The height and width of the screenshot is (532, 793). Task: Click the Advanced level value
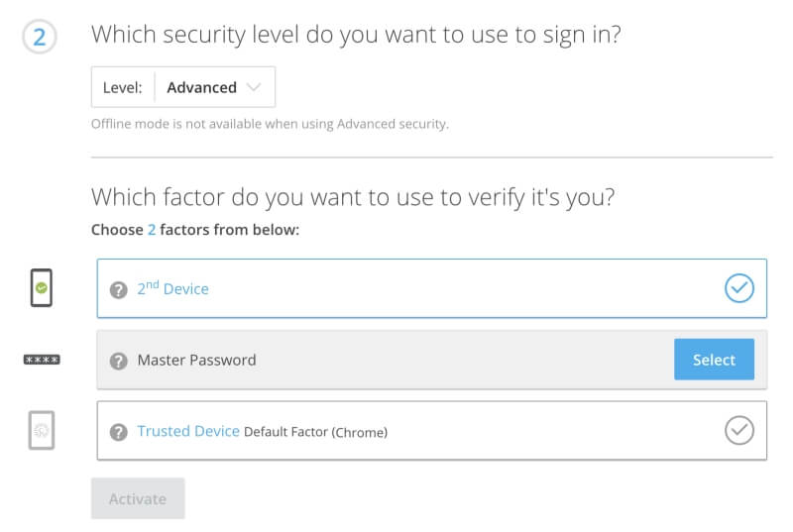[202, 87]
